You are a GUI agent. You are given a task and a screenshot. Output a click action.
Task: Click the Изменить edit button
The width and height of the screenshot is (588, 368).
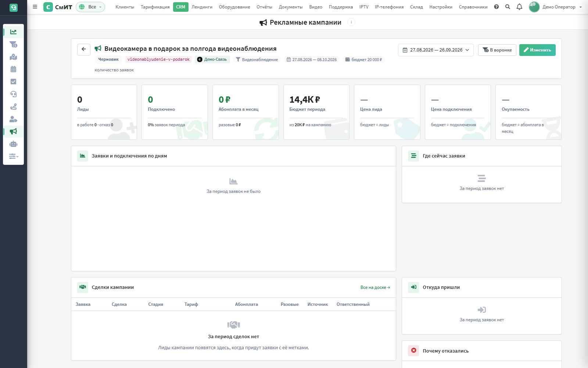pos(537,50)
